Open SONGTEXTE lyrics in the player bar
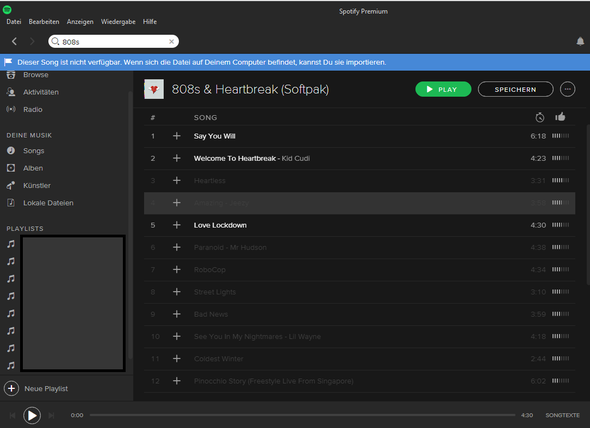590x428 pixels. [x=562, y=415]
